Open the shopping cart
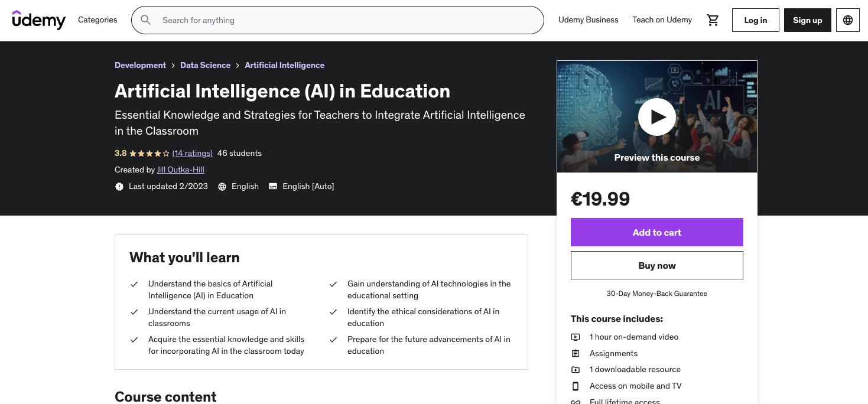 (x=713, y=19)
